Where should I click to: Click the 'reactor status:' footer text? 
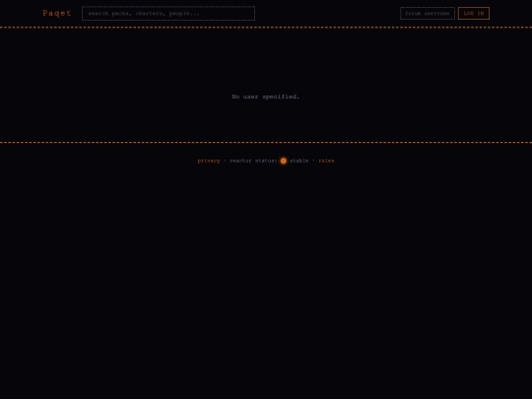click(253, 161)
